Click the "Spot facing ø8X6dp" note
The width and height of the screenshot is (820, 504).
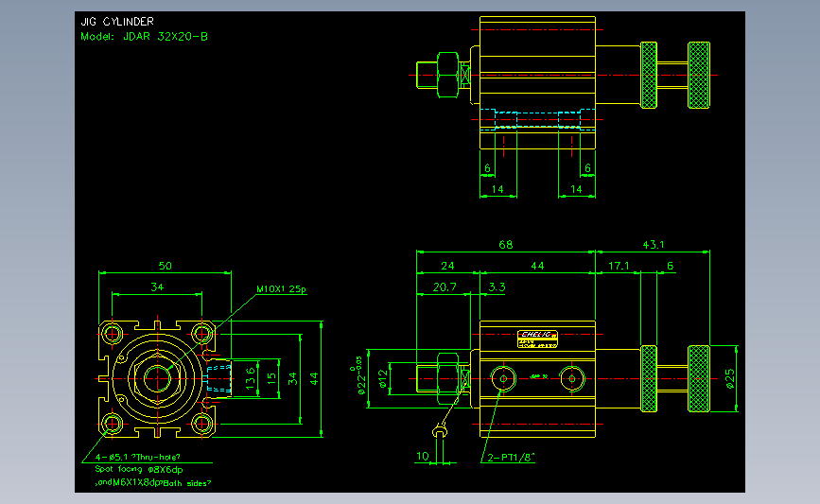(139, 470)
